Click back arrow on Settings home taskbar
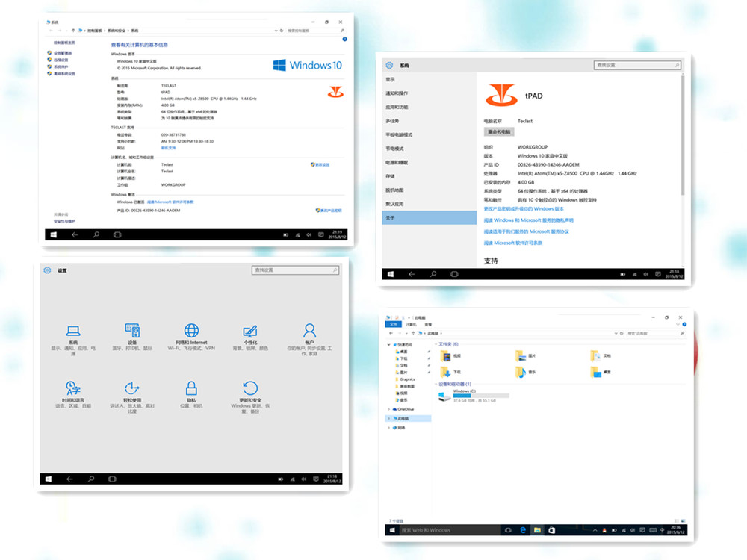 (x=69, y=479)
